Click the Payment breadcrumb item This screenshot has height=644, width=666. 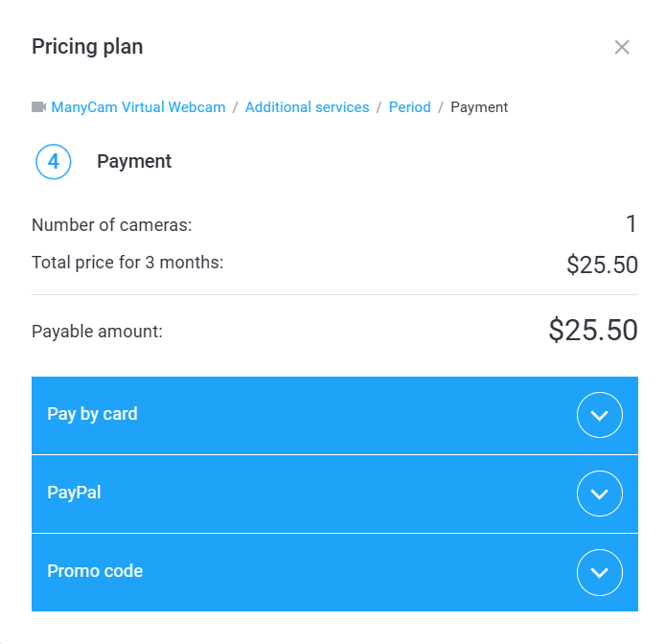click(x=479, y=107)
